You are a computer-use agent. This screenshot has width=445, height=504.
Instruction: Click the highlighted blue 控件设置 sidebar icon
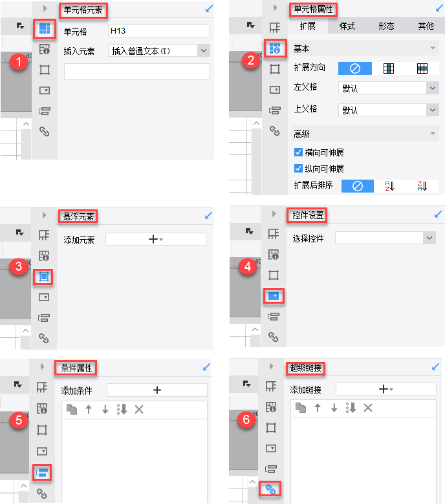click(274, 296)
